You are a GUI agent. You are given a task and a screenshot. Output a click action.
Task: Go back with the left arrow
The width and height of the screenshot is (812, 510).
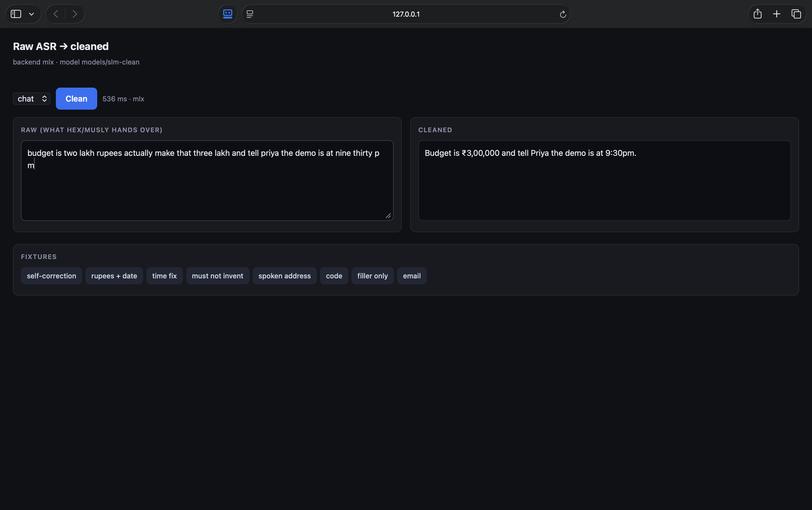point(56,14)
